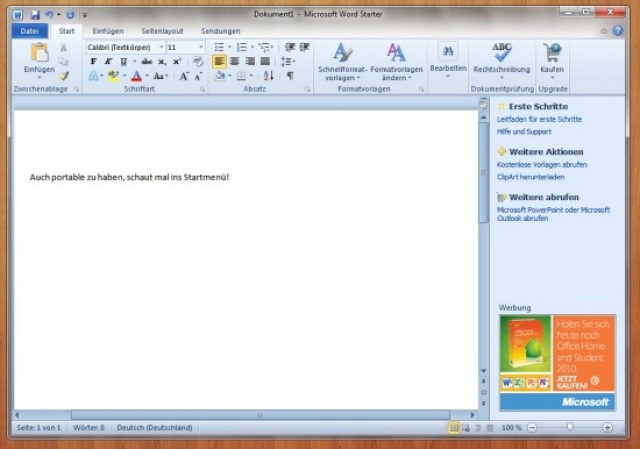This screenshot has width=640, height=449.
Task: Increase the paragraph indent
Action: click(x=304, y=47)
